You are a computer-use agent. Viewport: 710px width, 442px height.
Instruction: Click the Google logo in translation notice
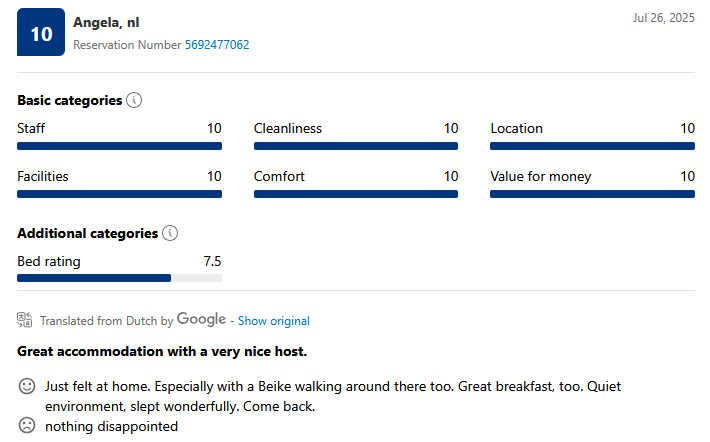click(x=201, y=319)
